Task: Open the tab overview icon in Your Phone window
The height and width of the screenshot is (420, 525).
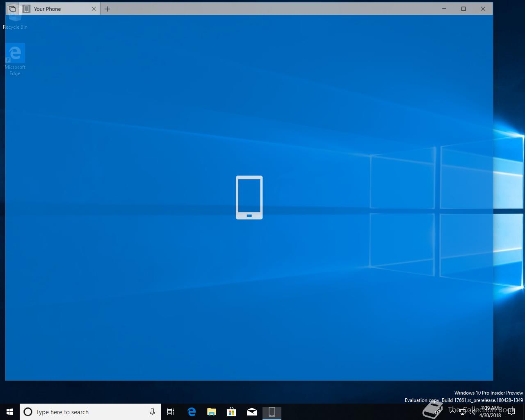Action: (12, 9)
